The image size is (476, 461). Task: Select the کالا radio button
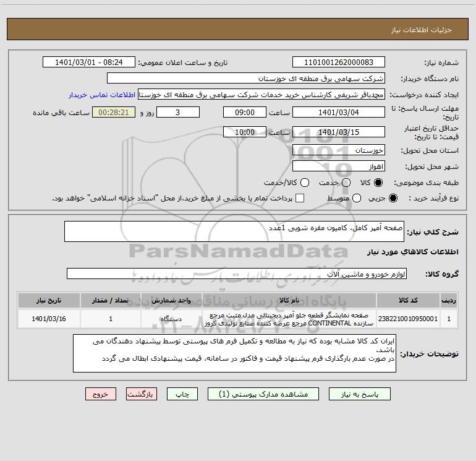tap(378, 183)
